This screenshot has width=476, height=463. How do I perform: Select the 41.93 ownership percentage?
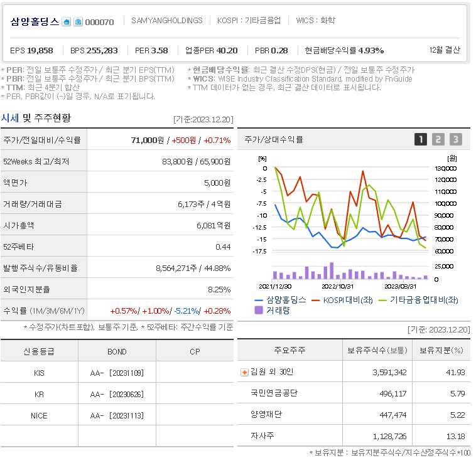(455, 372)
